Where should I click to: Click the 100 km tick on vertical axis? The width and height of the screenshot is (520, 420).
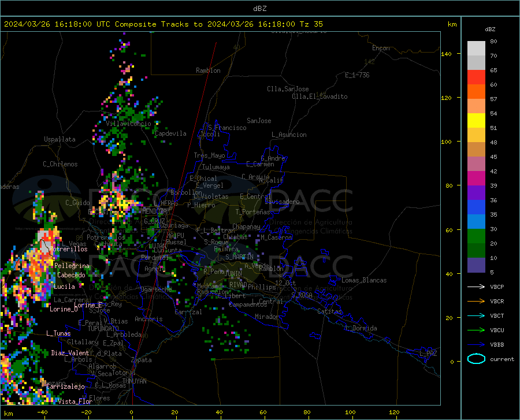click(x=446, y=142)
